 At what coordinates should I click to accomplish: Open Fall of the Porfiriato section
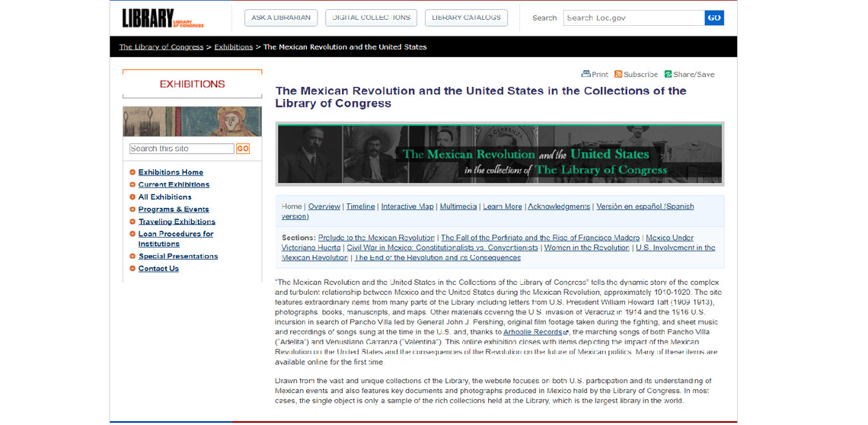(541, 238)
